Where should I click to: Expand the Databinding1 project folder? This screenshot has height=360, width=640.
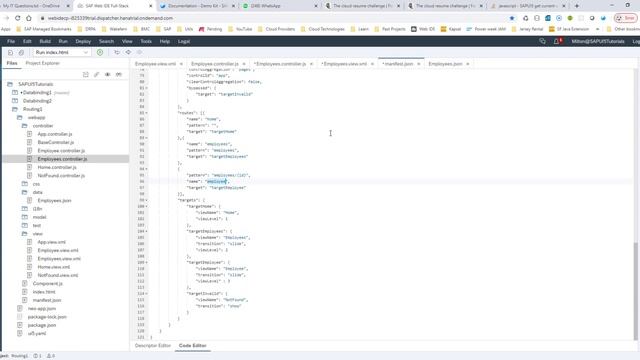point(15,93)
